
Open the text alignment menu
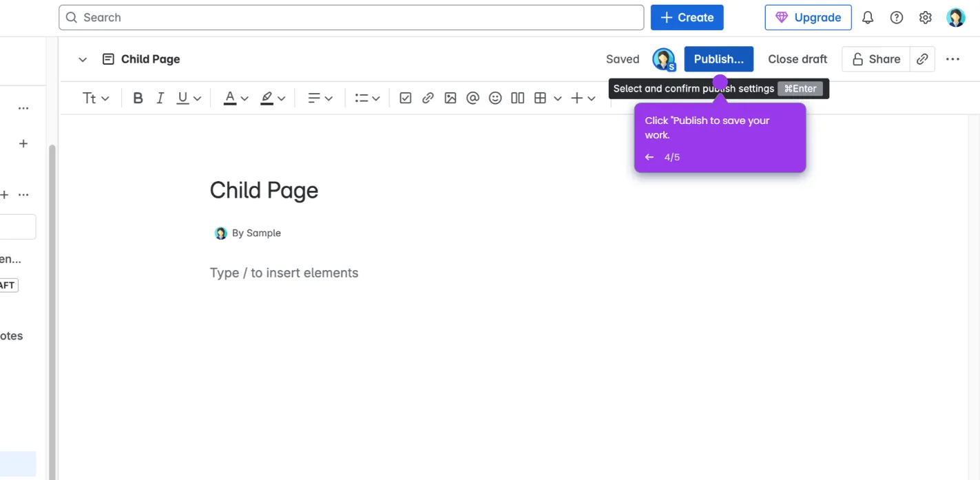point(320,98)
